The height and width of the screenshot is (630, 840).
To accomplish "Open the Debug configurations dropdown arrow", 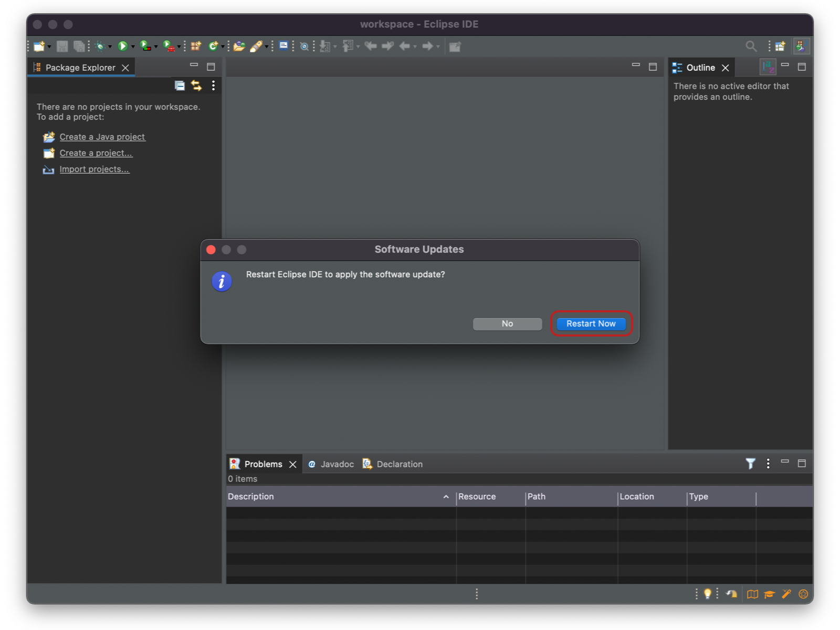I will 110,47.
